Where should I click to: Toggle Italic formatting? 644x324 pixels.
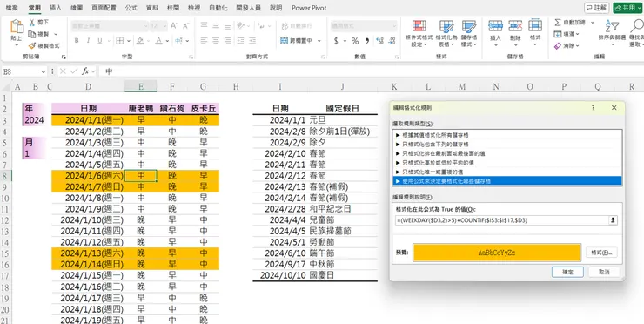(x=88, y=41)
